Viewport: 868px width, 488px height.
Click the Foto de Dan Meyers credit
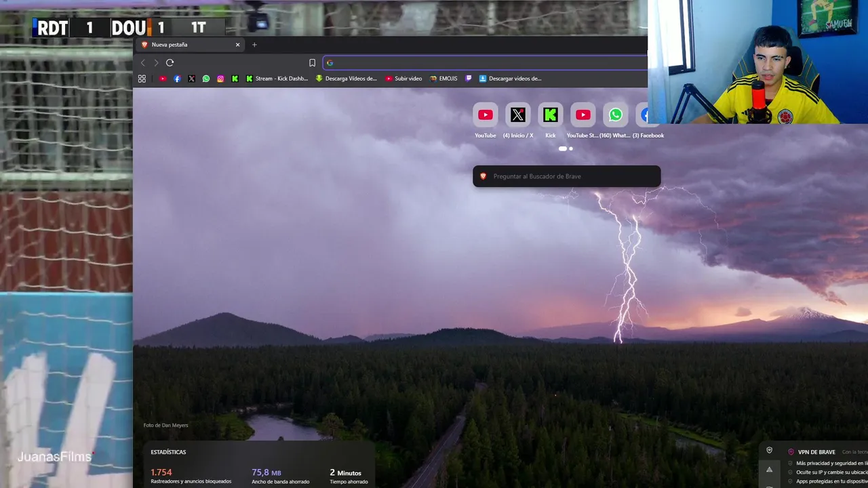166,425
